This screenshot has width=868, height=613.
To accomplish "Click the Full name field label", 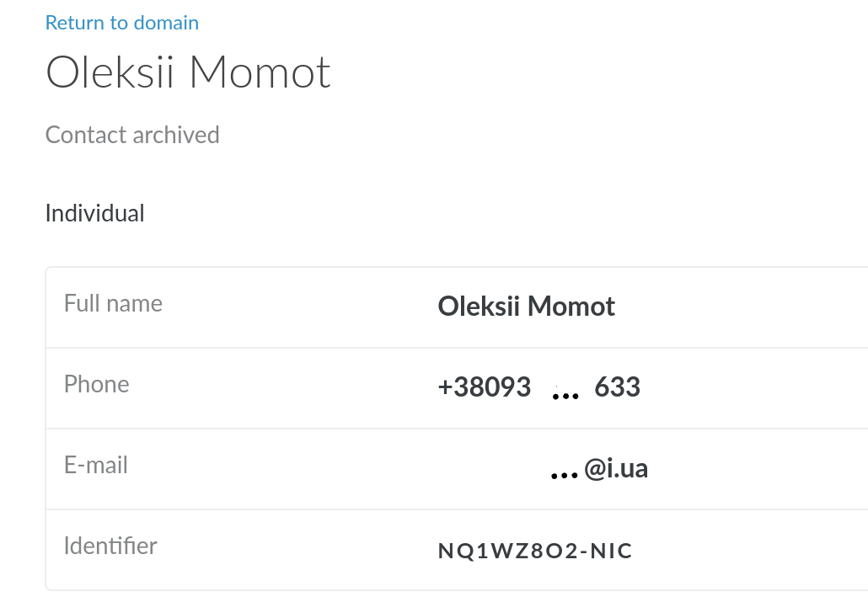I will [113, 303].
